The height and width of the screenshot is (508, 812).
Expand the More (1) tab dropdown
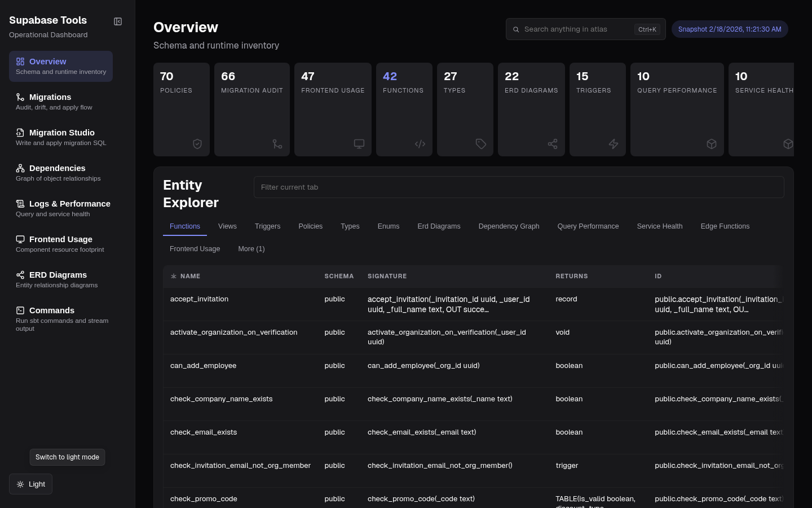point(251,249)
